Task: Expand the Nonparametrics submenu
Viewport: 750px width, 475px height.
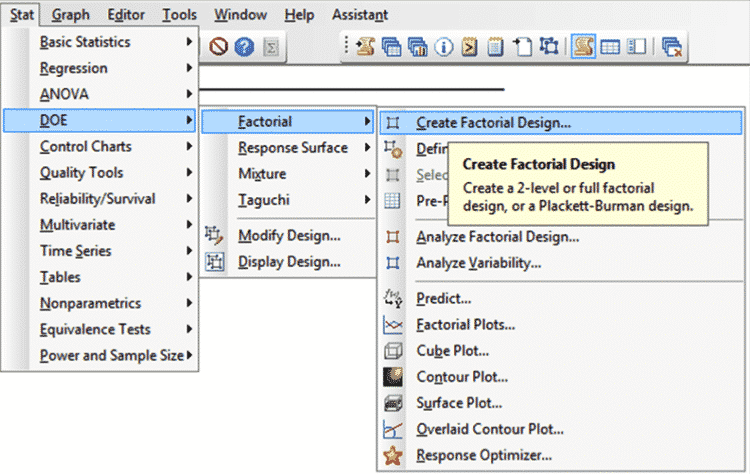Action: point(99,303)
